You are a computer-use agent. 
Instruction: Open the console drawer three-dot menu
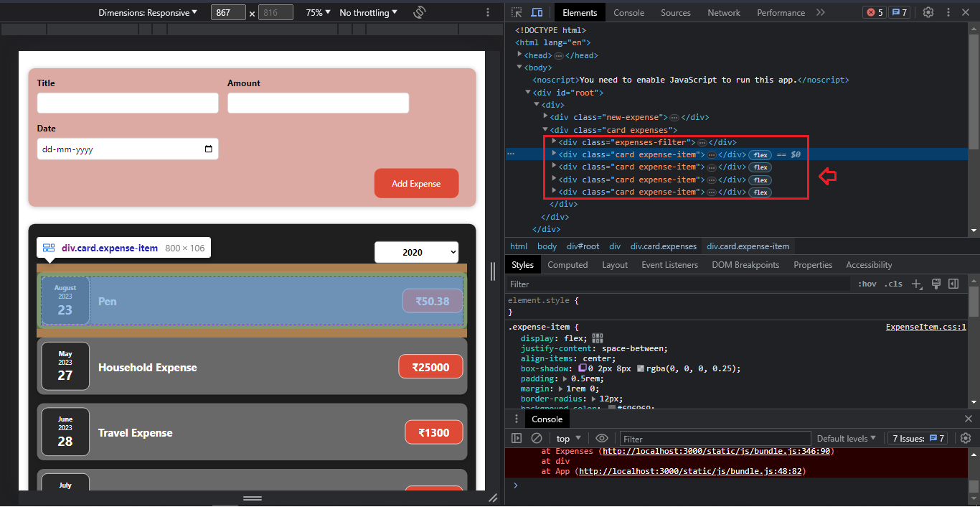coord(516,419)
